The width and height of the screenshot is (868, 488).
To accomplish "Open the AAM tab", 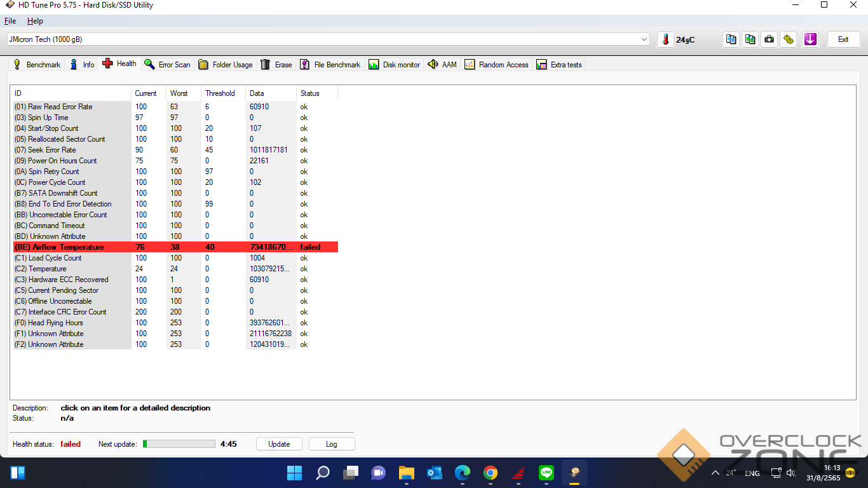I will coord(442,64).
